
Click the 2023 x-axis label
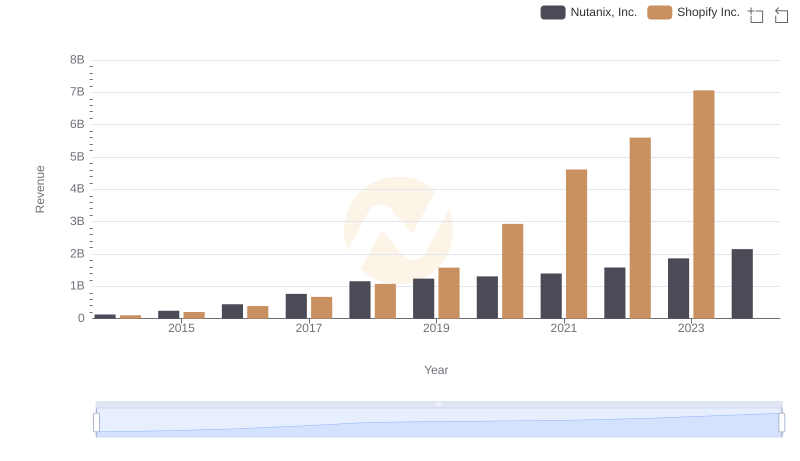click(x=691, y=328)
